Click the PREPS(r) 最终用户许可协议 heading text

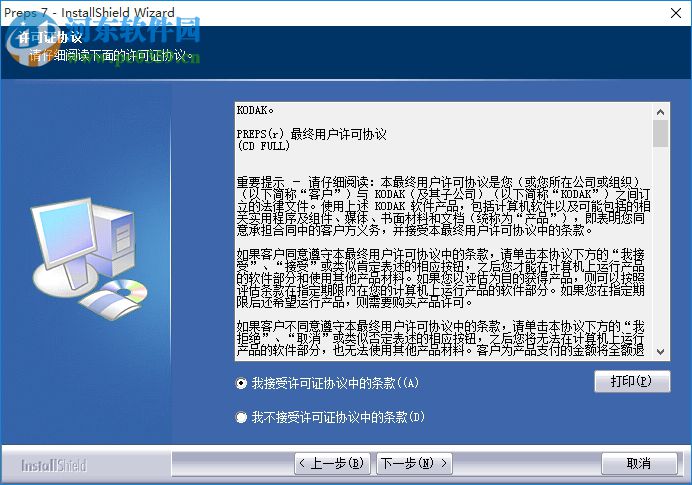[x=312, y=134]
